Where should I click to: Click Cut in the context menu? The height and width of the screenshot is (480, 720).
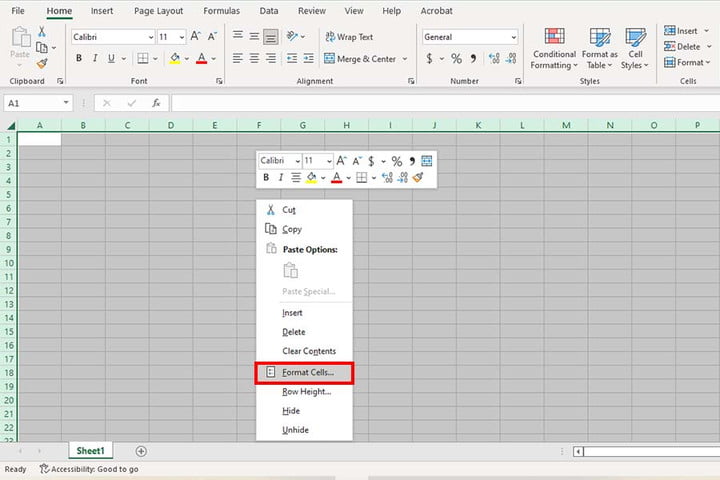(304, 210)
